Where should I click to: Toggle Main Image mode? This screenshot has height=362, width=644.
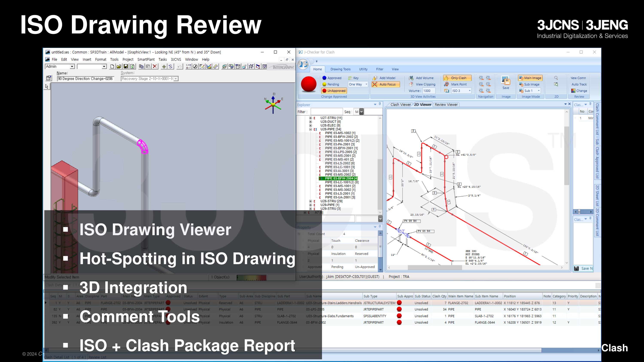click(530, 78)
